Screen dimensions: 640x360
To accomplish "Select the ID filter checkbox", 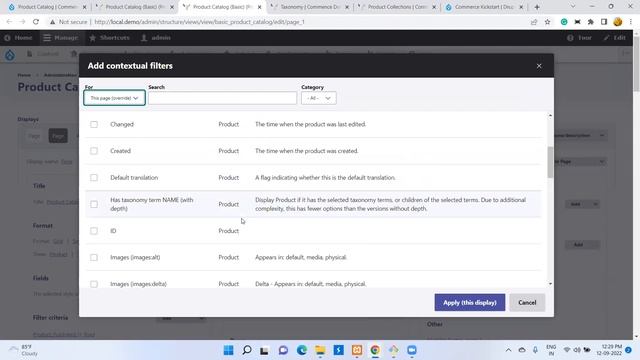I will 94,231.
